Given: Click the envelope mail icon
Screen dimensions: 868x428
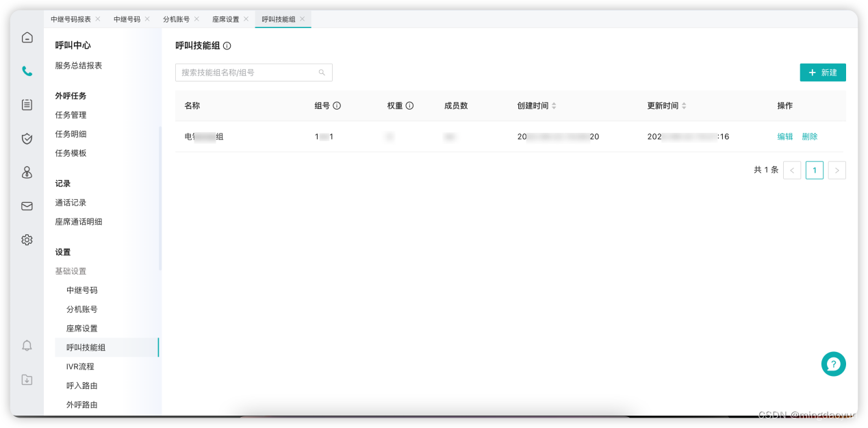Looking at the screenshot, I should [x=27, y=206].
